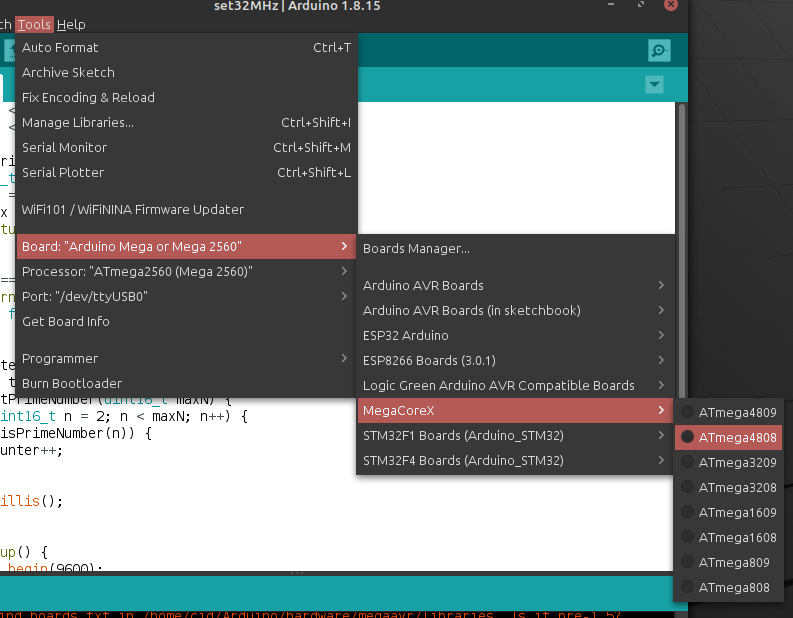
Task: Close the Arduino window
Action: pyautogui.click(x=671, y=5)
